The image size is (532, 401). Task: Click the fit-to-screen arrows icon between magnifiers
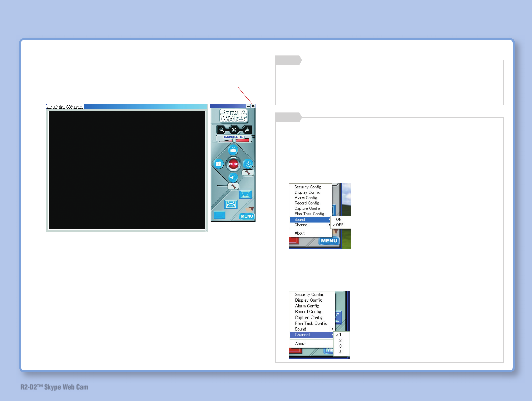(234, 130)
